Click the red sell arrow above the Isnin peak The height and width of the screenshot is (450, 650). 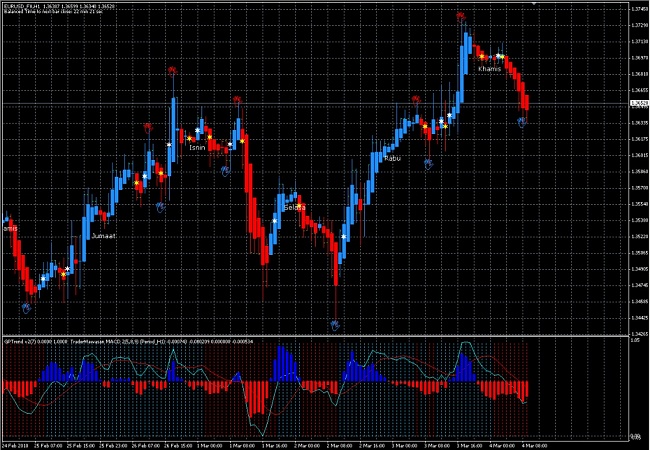pos(238,99)
